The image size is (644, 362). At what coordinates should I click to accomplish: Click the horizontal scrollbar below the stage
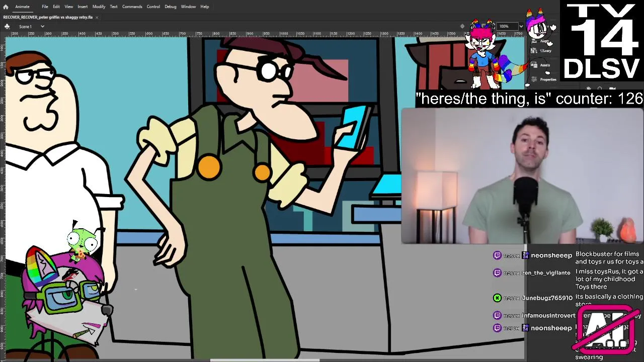(x=265, y=360)
